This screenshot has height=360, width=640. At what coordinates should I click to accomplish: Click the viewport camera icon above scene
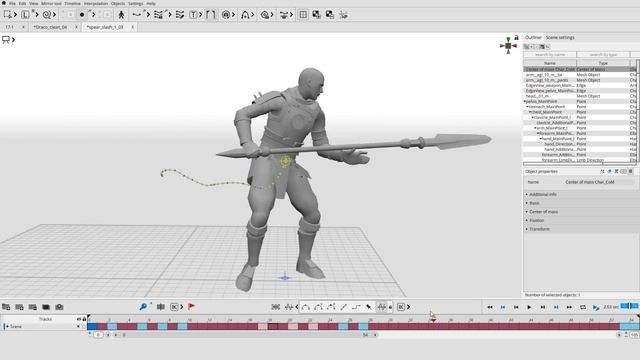[6, 40]
